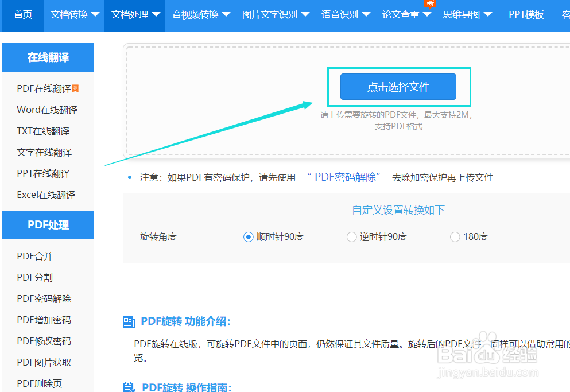
Task: Click the blue bullet before the 注意 notice
Action: pyautogui.click(x=129, y=177)
